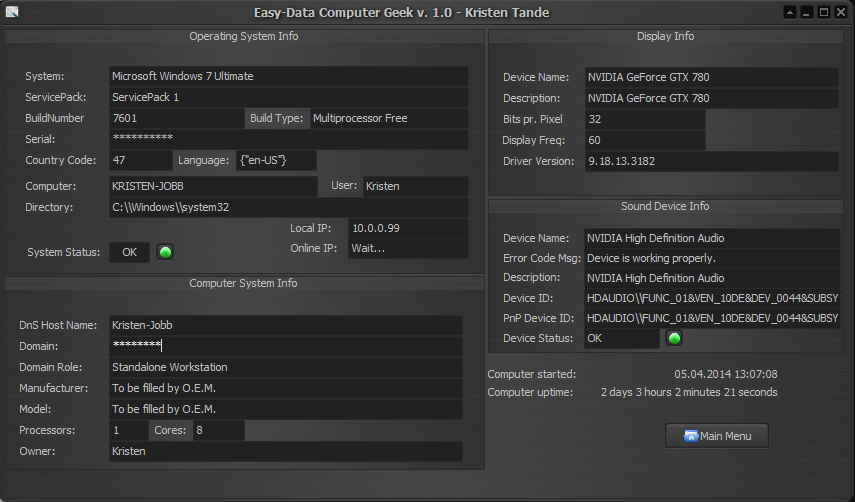The image size is (855, 502).
Task: Click the Main Menu button
Action: 716,436
